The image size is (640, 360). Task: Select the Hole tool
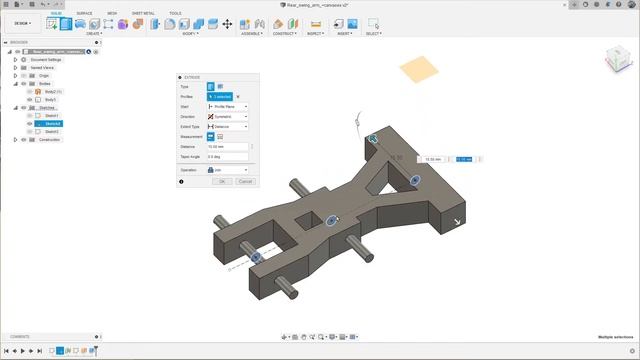[94, 24]
